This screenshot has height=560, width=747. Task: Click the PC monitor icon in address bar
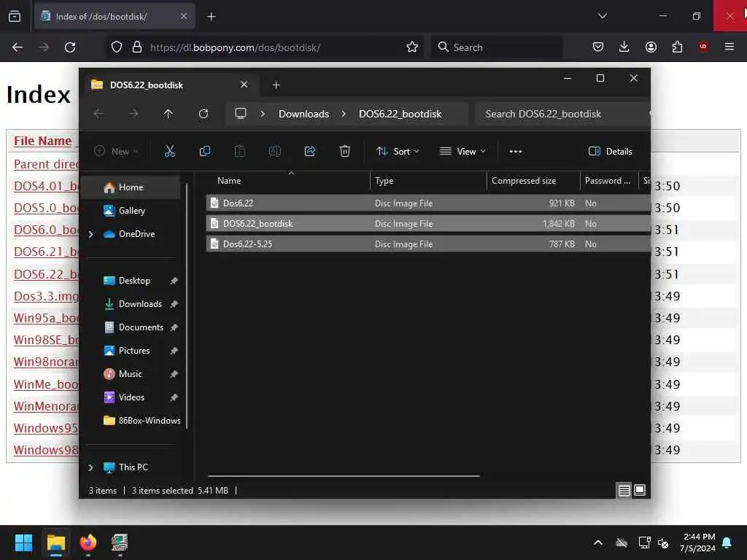[x=241, y=114]
